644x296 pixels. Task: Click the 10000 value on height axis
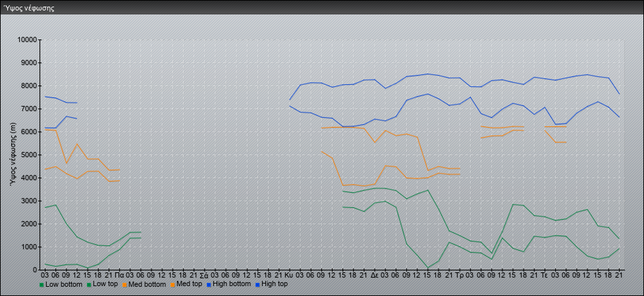(26, 40)
